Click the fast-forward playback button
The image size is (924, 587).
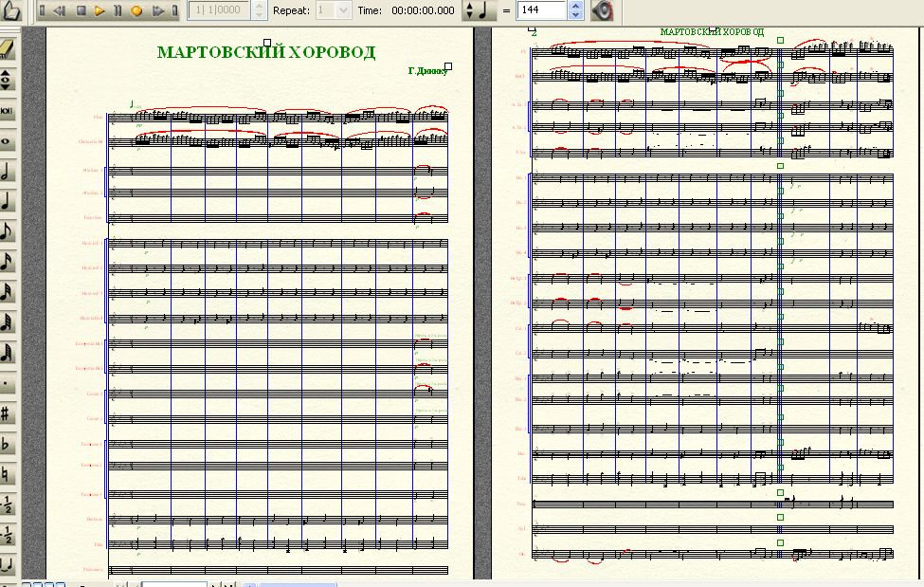tap(158, 10)
